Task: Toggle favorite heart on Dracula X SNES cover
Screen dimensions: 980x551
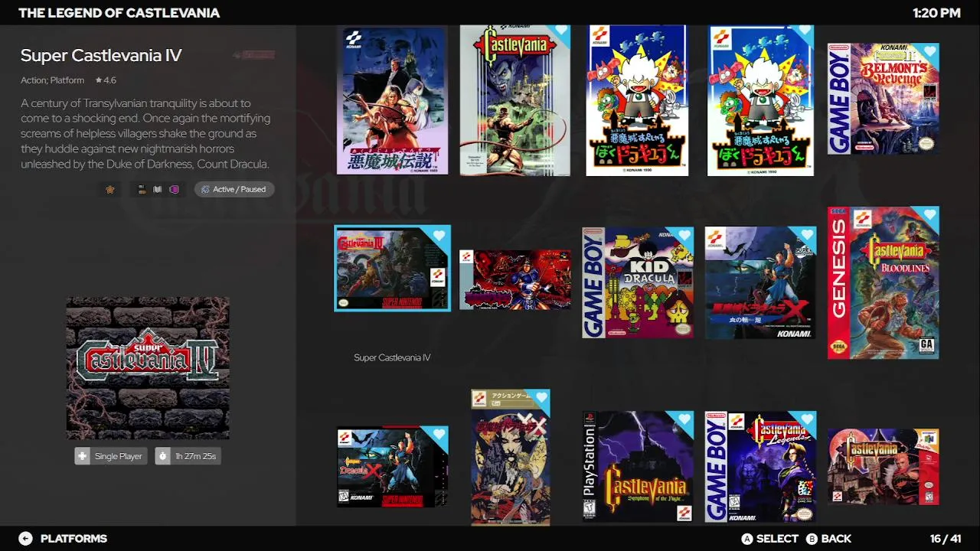Action: [x=439, y=435]
